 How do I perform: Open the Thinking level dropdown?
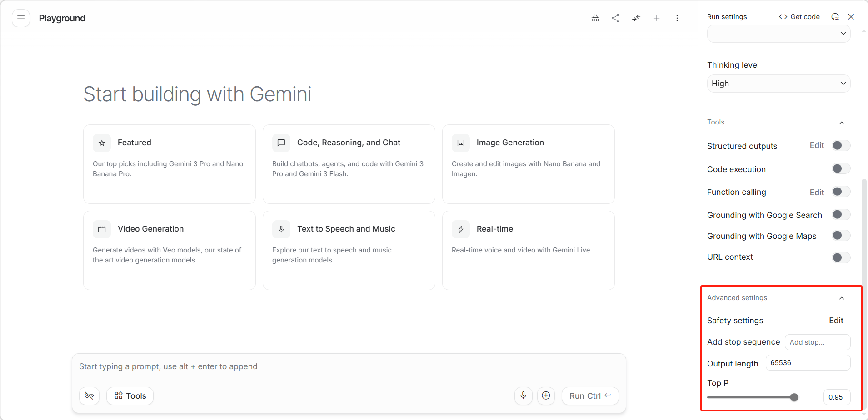(x=779, y=84)
